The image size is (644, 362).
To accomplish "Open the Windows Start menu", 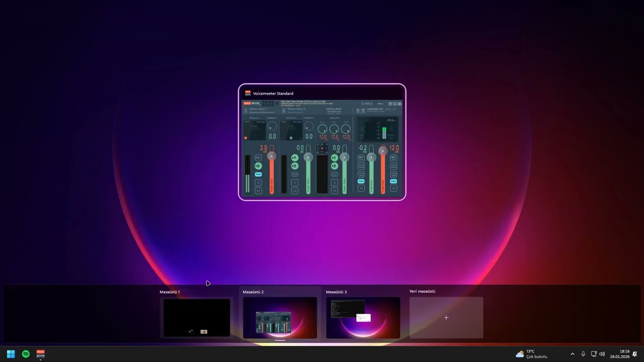I will [x=11, y=354].
